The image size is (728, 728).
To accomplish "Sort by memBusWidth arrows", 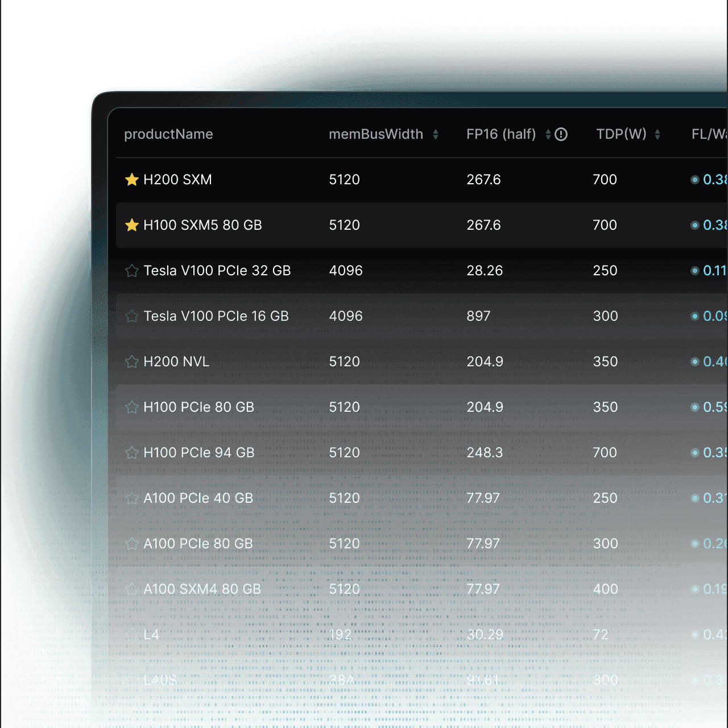I will (436, 134).
